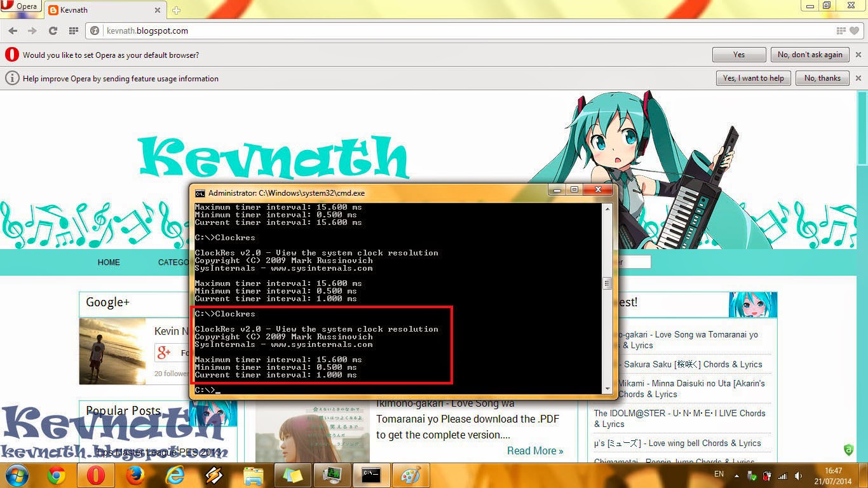868x488 pixels.
Task: Open Windows Explorer from the taskbar
Action: pos(253,475)
